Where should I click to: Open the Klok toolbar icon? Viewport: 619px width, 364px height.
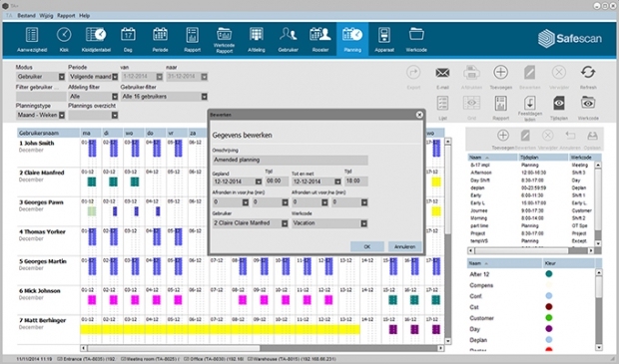(64, 35)
